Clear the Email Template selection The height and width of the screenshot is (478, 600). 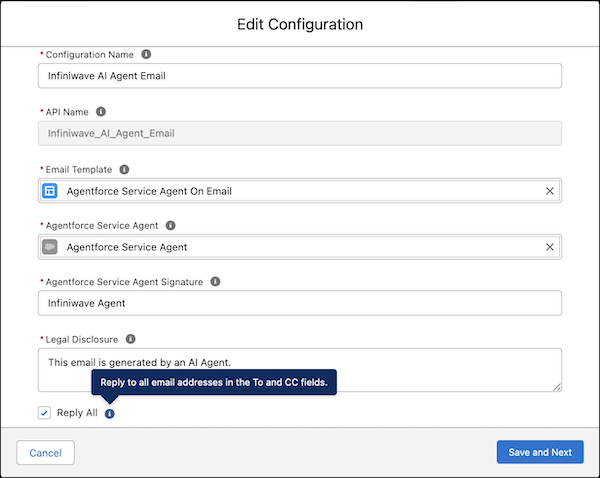549,191
